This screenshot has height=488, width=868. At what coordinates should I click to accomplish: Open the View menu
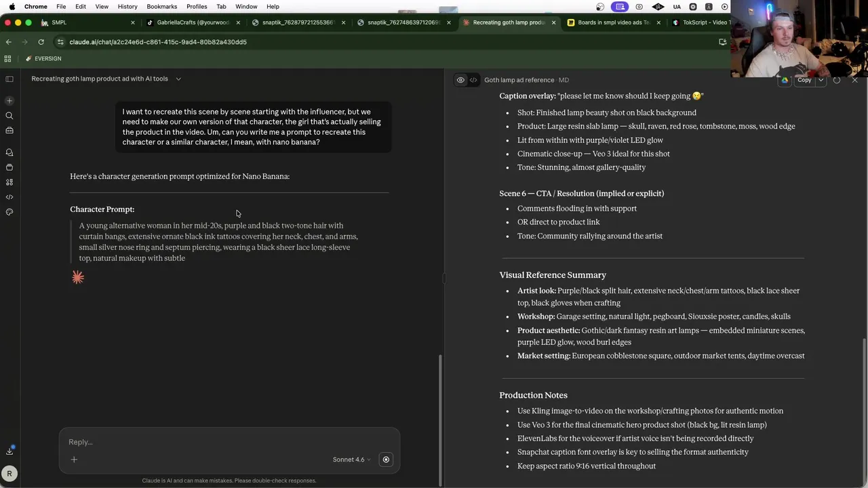click(x=102, y=7)
